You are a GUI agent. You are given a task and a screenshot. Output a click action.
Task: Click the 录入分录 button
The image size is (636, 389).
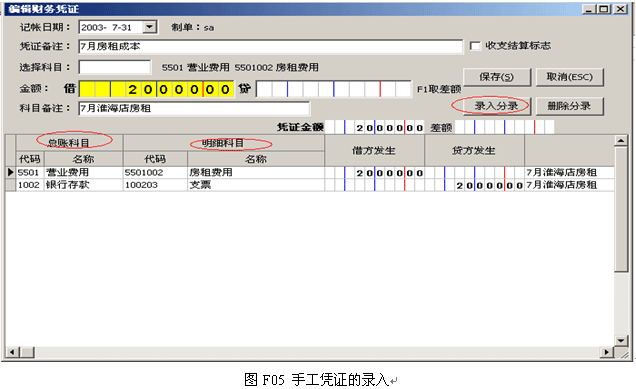pos(497,106)
